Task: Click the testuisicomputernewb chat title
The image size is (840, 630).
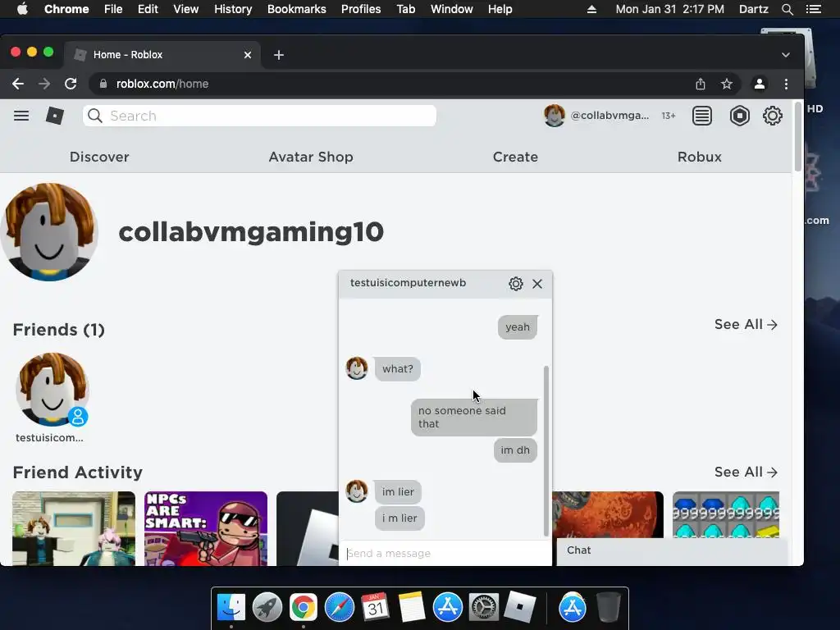Action: point(408,283)
